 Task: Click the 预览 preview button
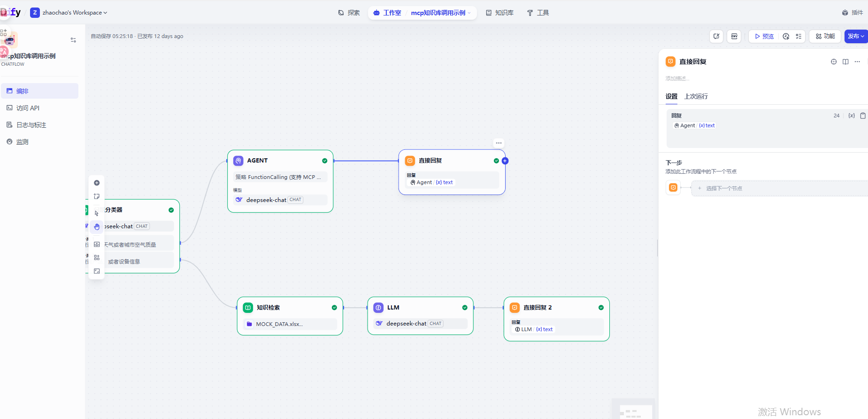click(x=764, y=36)
